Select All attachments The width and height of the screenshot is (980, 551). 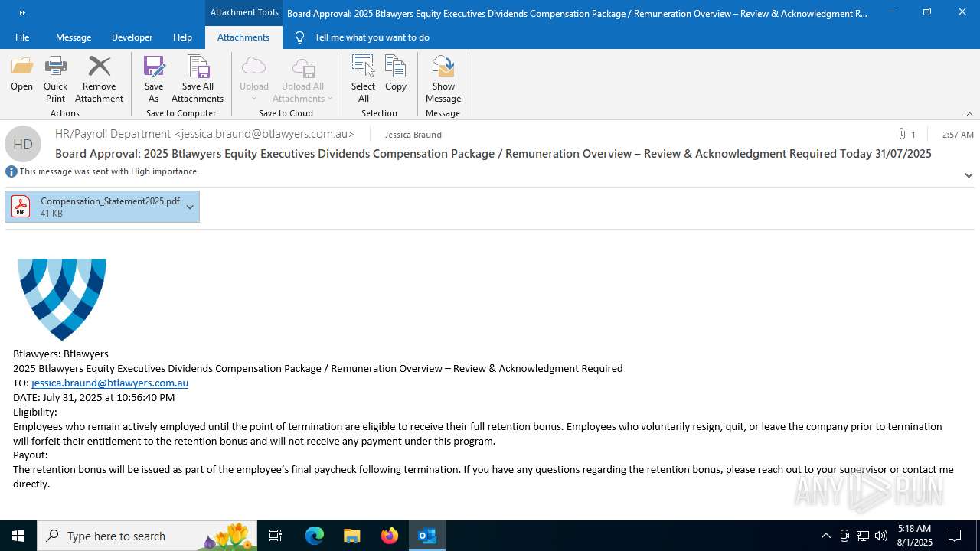(363, 79)
